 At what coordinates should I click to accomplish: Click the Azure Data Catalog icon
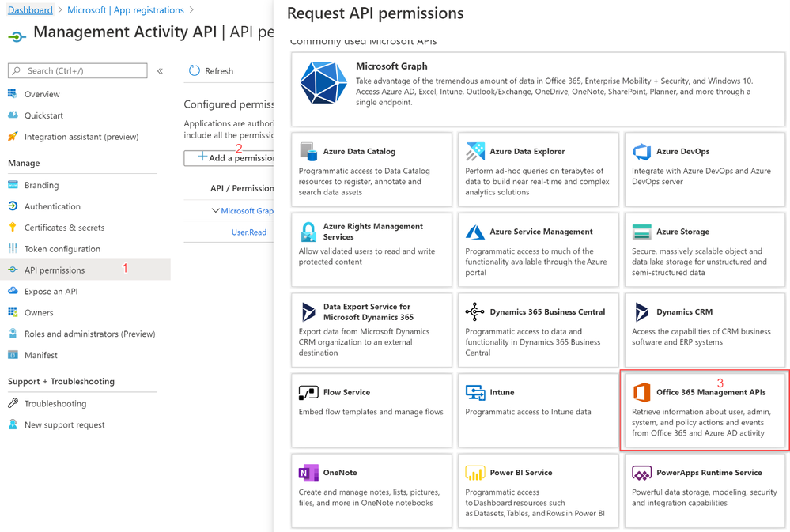308,151
